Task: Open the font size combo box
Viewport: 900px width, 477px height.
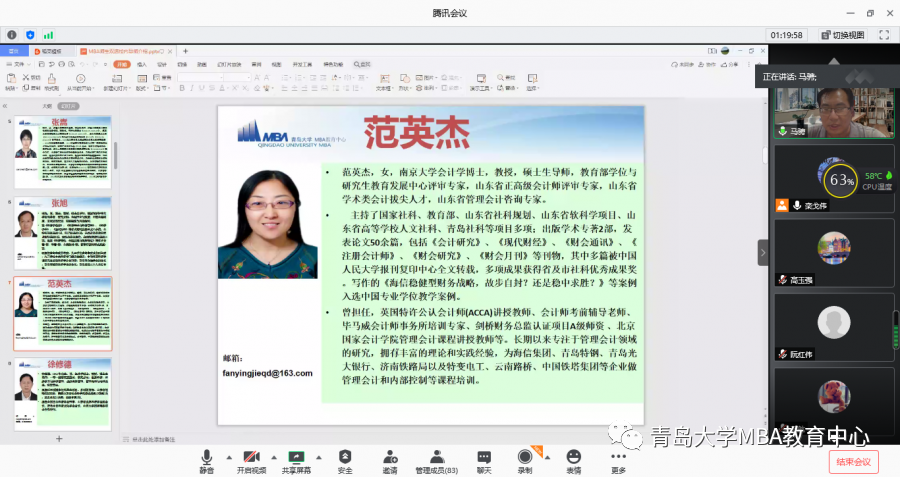Action: point(238,77)
